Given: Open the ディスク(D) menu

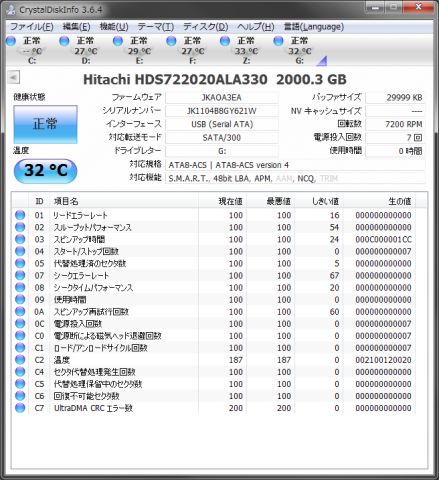Looking at the screenshot, I should pyautogui.click(x=205, y=27).
